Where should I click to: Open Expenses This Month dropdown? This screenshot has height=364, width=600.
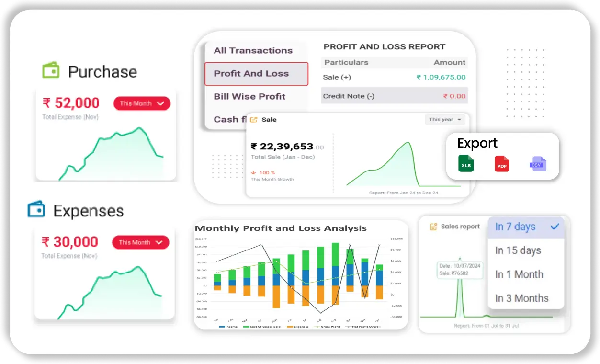pyautogui.click(x=140, y=242)
